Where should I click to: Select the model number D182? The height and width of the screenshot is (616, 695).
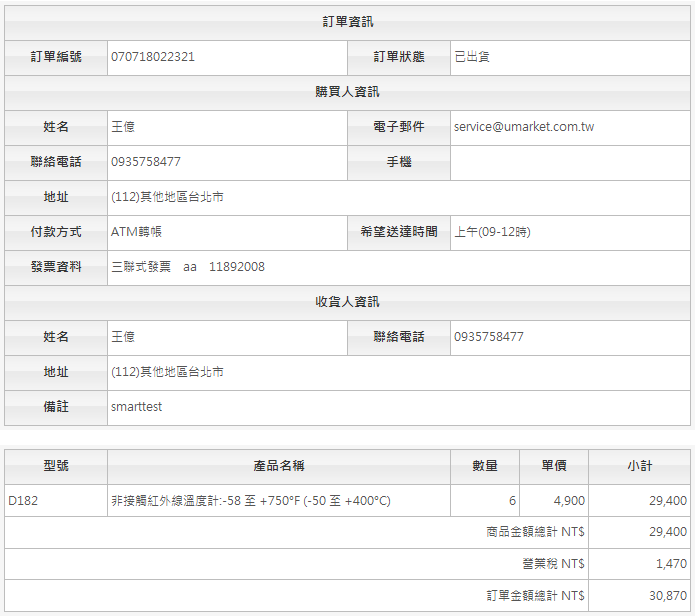[23, 501]
